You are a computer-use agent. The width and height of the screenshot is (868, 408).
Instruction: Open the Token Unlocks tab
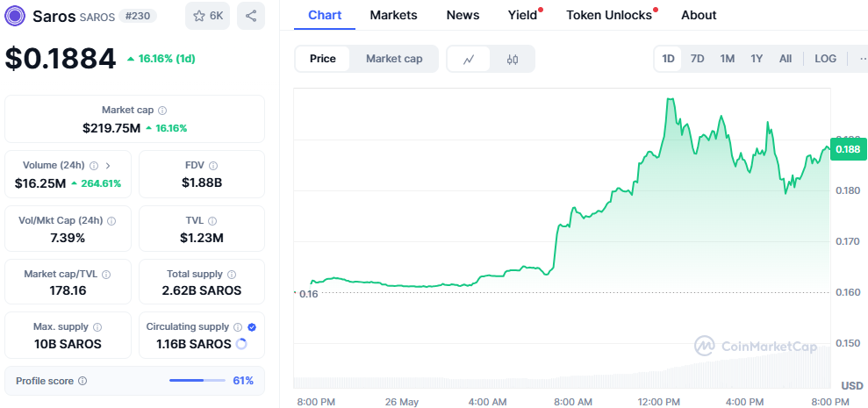coord(609,16)
